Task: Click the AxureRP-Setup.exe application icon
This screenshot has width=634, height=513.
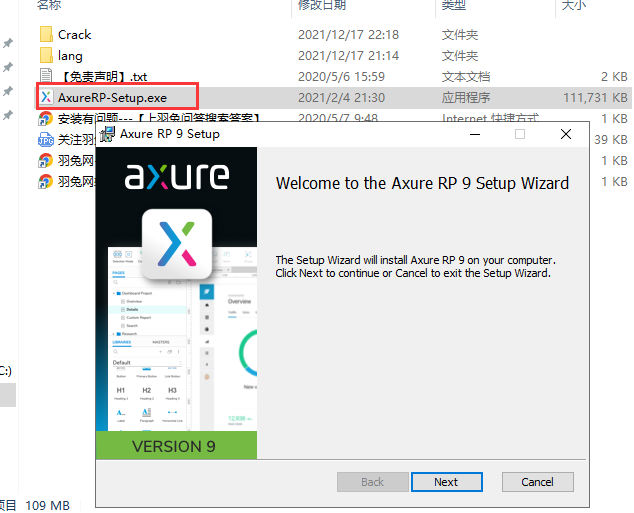Action: 46,97
